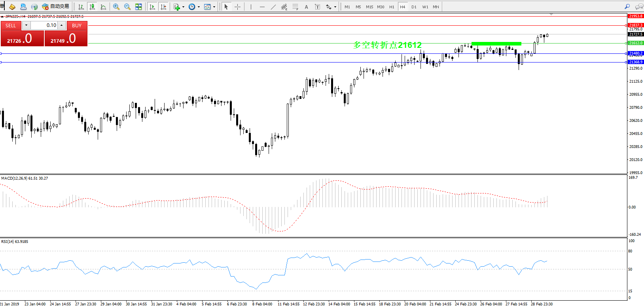Click the tile windows icon
Viewport: 644px width, 307px height.
pyautogui.click(x=138, y=7)
